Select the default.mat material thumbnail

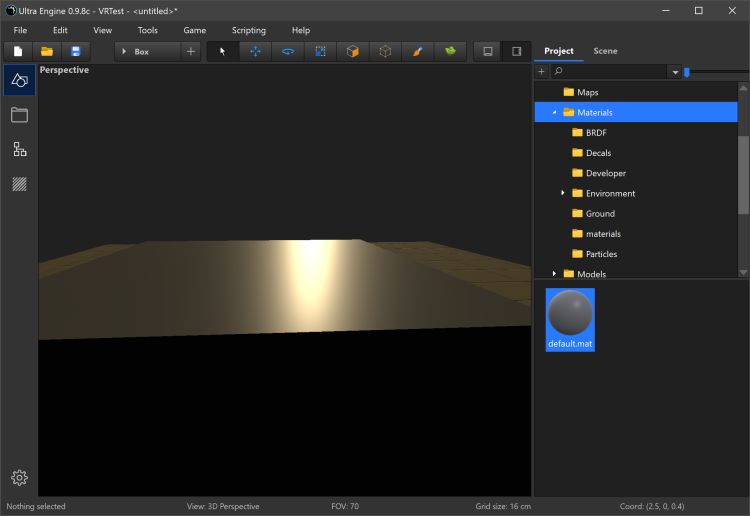570,319
